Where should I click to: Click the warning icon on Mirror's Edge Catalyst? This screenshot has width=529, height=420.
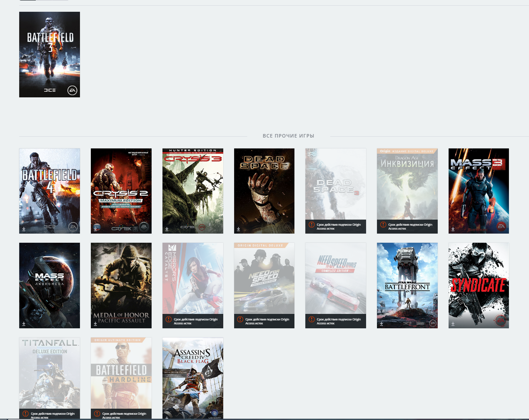click(168, 320)
